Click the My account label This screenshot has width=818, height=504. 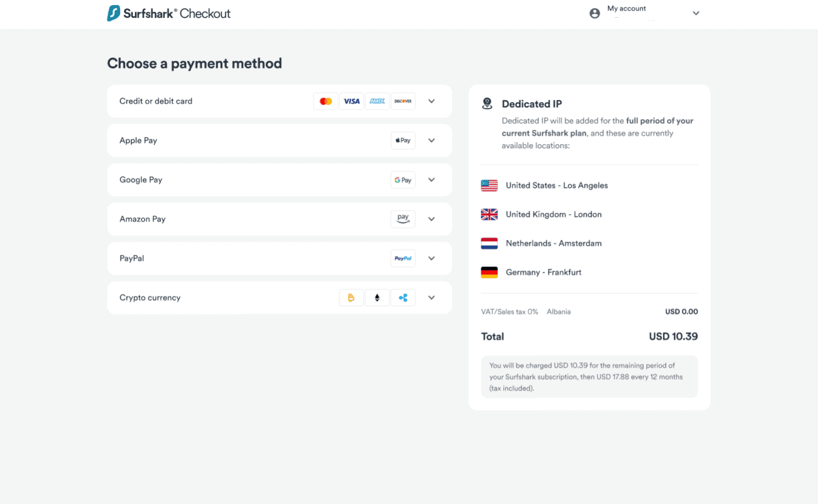pos(626,9)
